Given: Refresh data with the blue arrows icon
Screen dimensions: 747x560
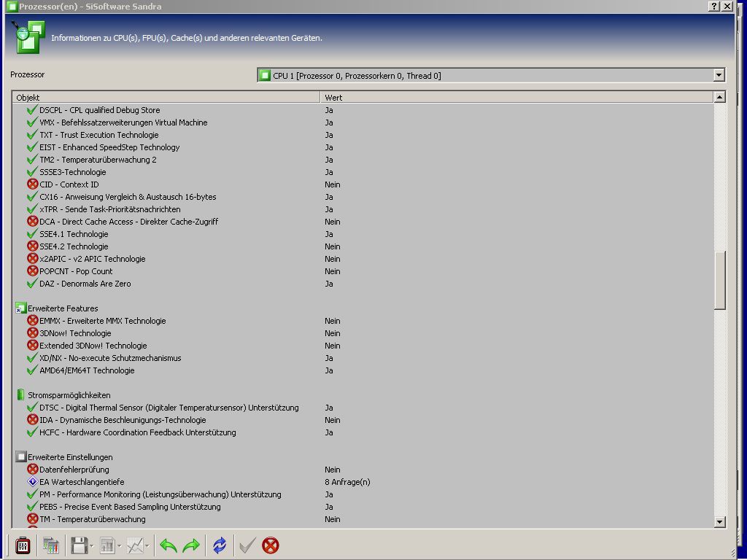Looking at the screenshot, I should click(220, 545).
